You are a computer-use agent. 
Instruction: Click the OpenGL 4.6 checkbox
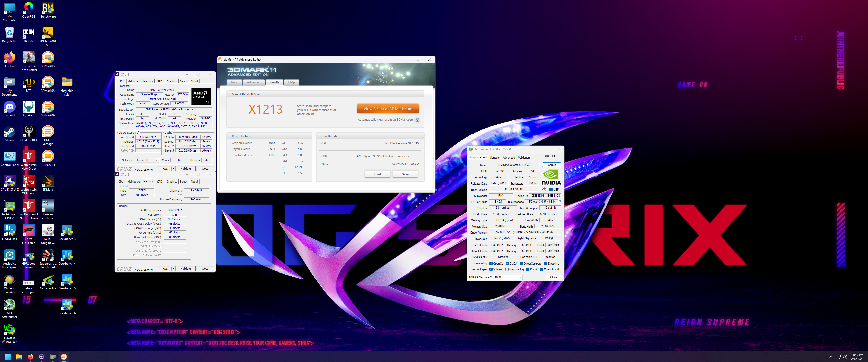point(541,269)
